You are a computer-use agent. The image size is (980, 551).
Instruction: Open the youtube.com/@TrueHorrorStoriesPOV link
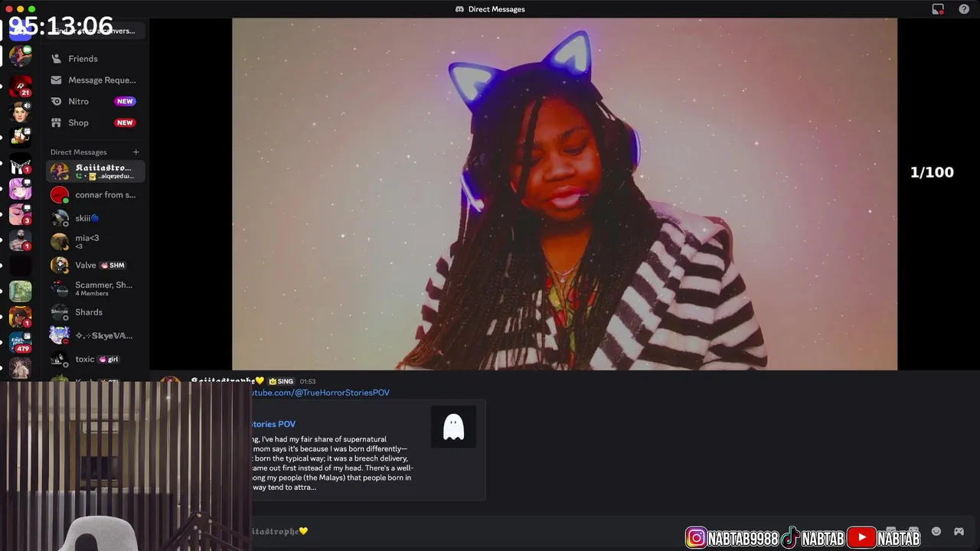pyautogui.click(x=321, y=393)
